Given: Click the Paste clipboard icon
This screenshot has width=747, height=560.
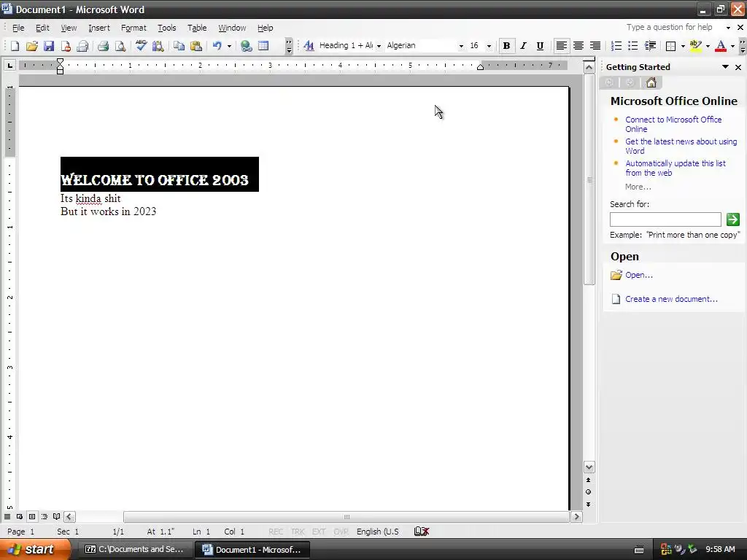Looking at the screenshot, I should (196, 46).
